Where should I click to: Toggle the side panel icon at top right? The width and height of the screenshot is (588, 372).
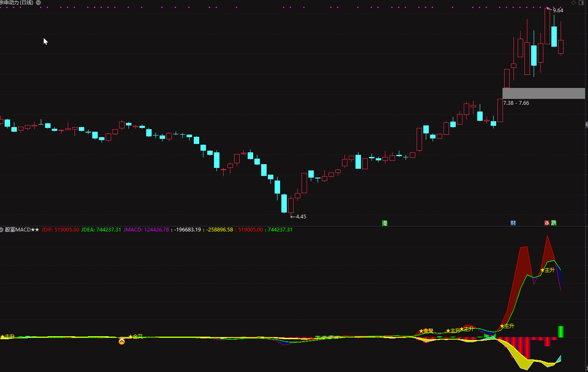(582, 3)
